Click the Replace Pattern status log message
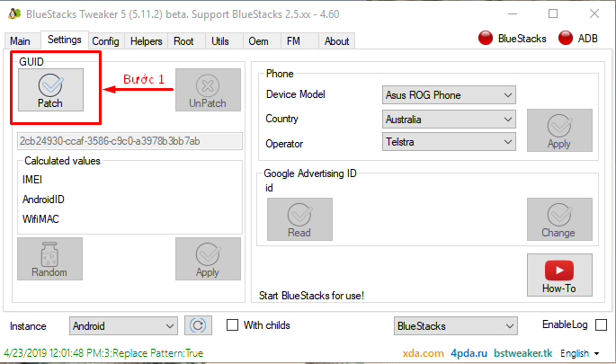Image resolution: width=616 pixels, height=364 pixels. [103, 353]
